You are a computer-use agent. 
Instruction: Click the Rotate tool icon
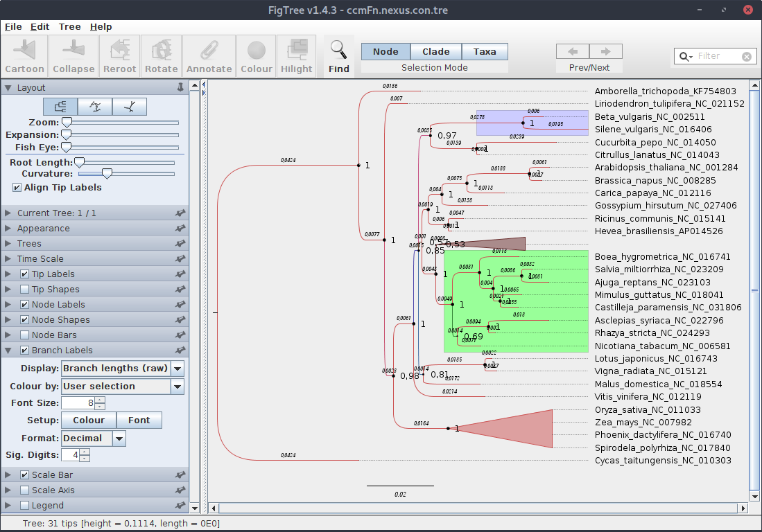click(162, 55)
